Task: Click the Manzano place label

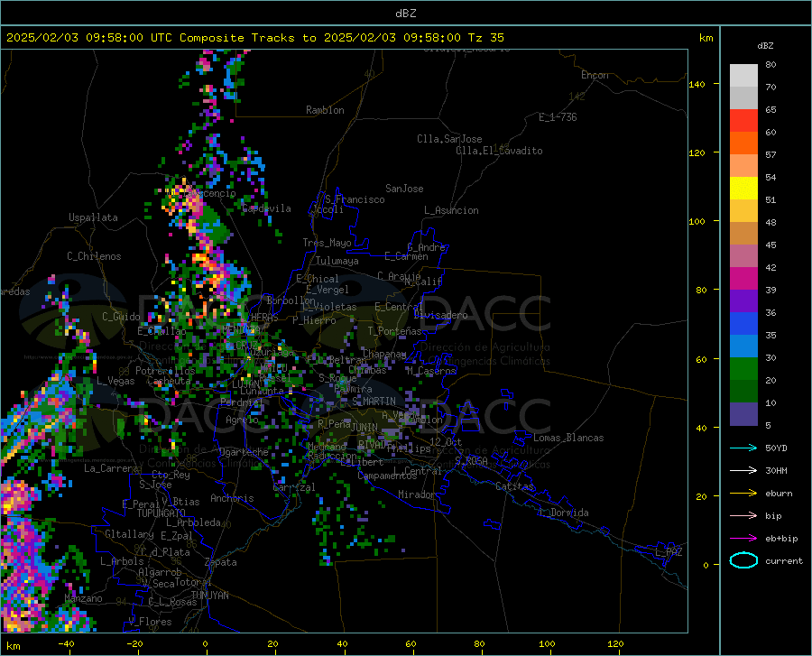Action: click(83, 598)
